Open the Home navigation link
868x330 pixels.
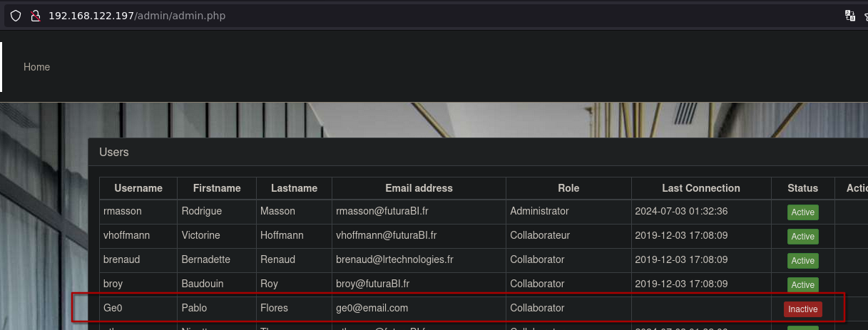coord(36,67)
